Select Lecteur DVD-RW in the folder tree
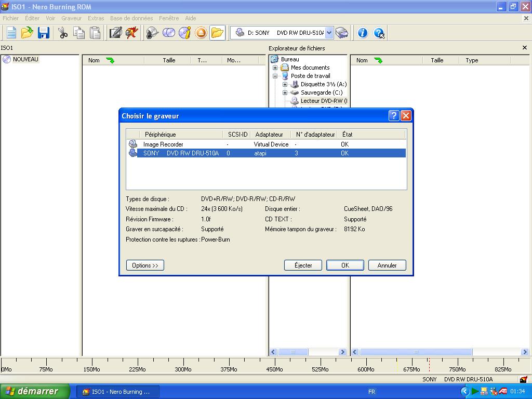 [x=324, y=101]
